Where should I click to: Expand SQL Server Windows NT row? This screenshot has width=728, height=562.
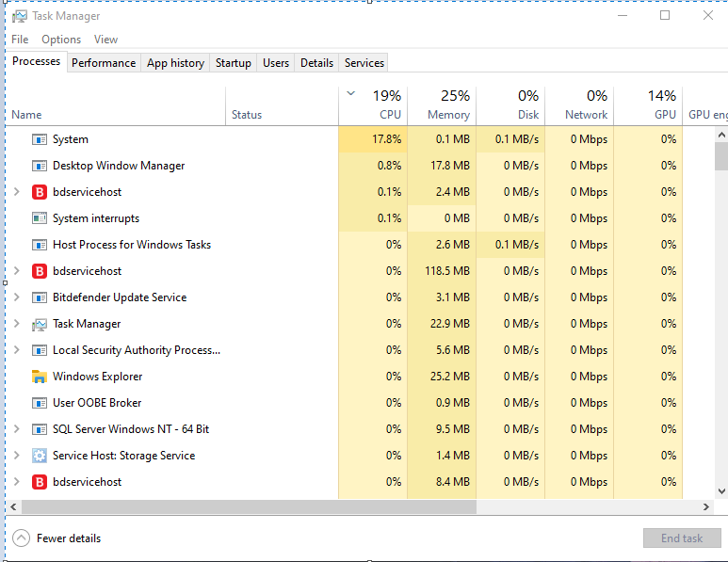17,429
